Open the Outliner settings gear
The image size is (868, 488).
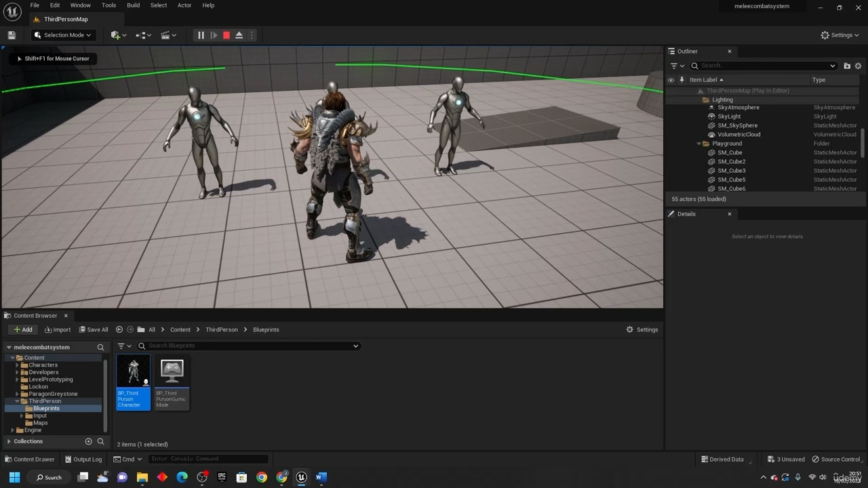[858, 66]
